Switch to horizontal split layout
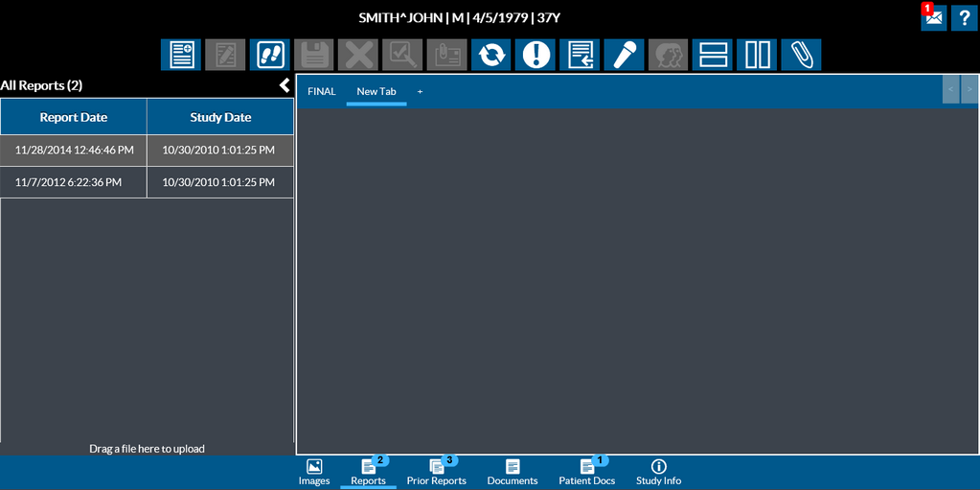The width and height of the screenshot is (980, 490). click(x=713, y=55)
